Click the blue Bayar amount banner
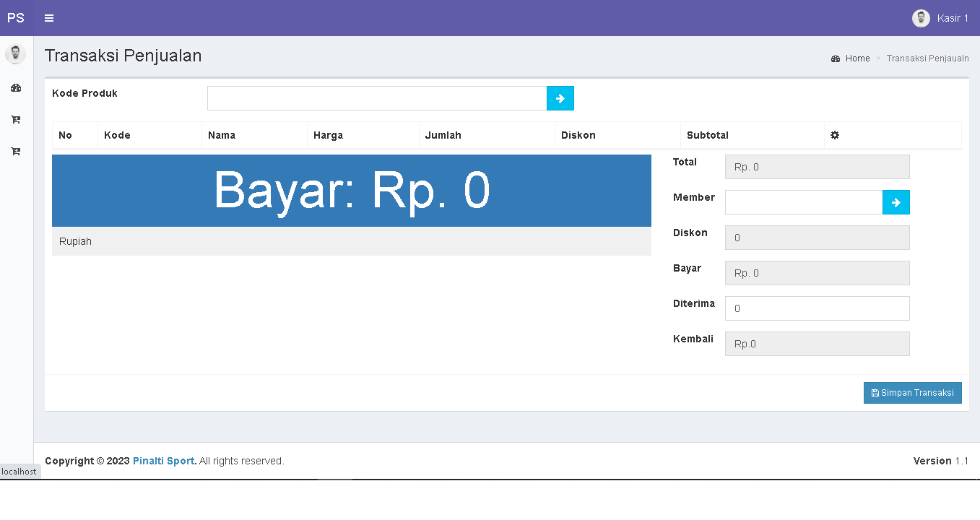Screen dimensions: 980x520 click(352, 191)
